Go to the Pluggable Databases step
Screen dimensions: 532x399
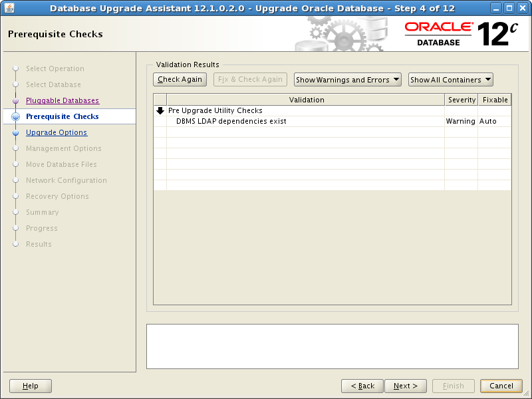coord(63,100)
